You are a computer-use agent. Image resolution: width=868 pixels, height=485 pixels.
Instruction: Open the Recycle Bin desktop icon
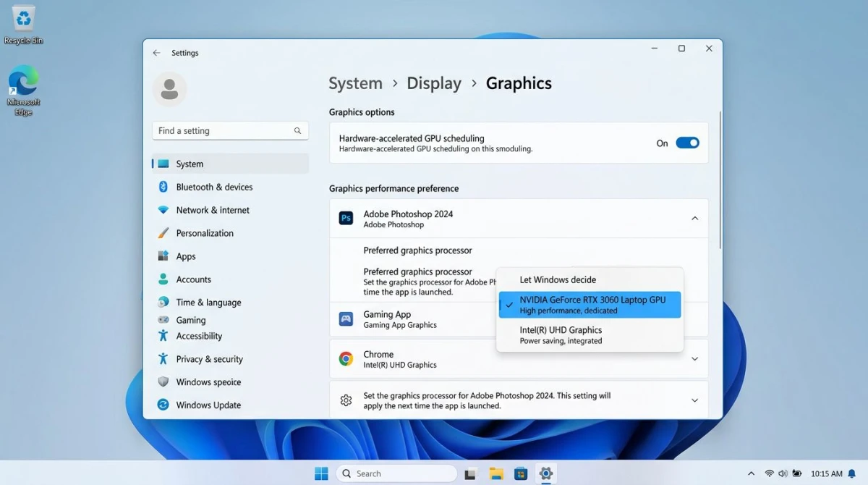click(23, 25)
